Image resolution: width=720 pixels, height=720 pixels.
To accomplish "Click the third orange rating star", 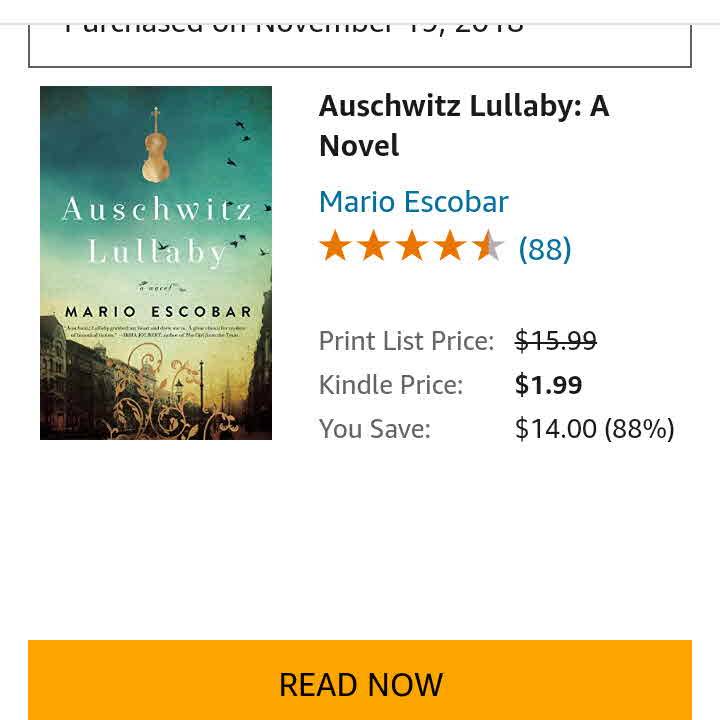I will pyautogui.click(x=411, y=246).
